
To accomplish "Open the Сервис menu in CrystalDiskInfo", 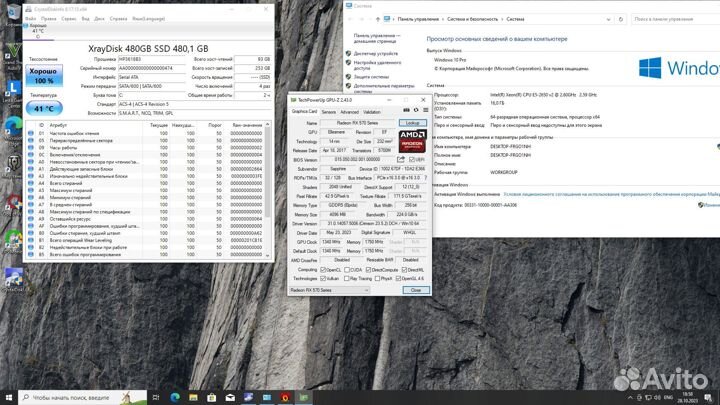I will click(x=69, y=19).
